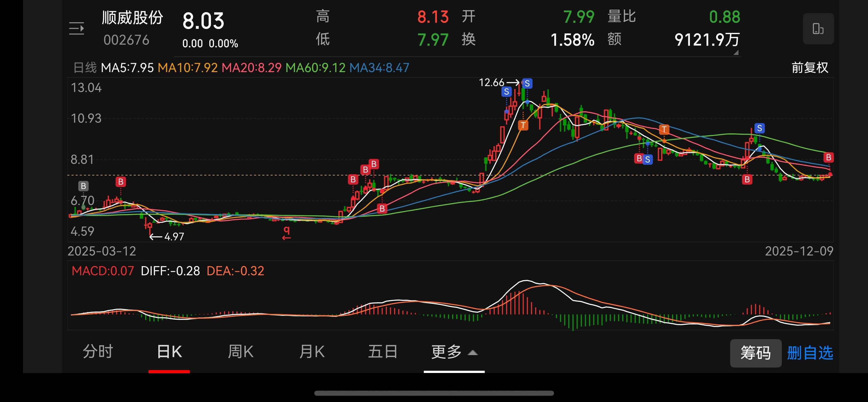Click the gray B marker at far left
This screenshot has height=402, width=868.
point(83,186)
